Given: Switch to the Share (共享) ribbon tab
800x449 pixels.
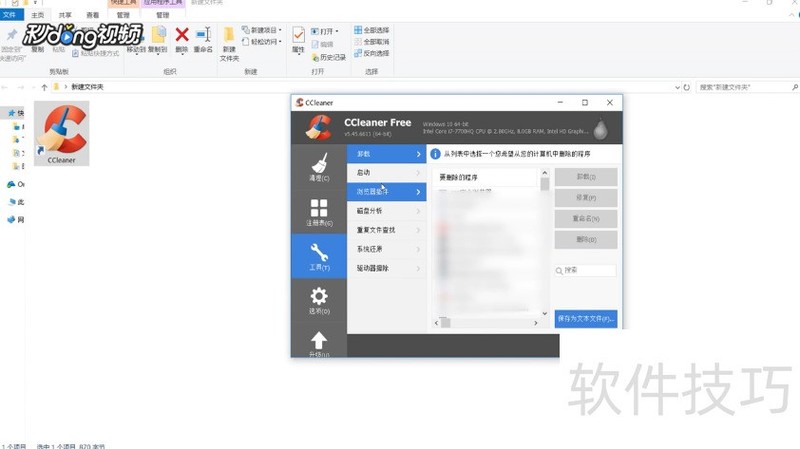Looking at the screenshot, I should (65, 15).
